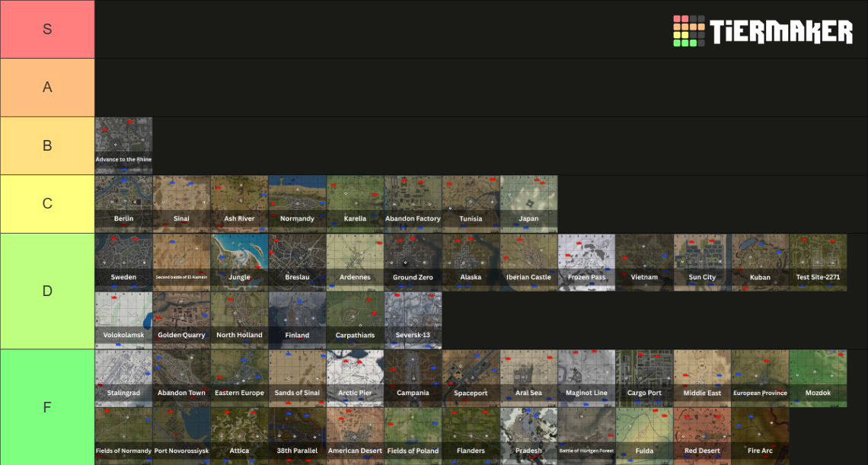868x465 pixels.
Task: Click the Alaska map thumbnail
Action: point(471,263)
